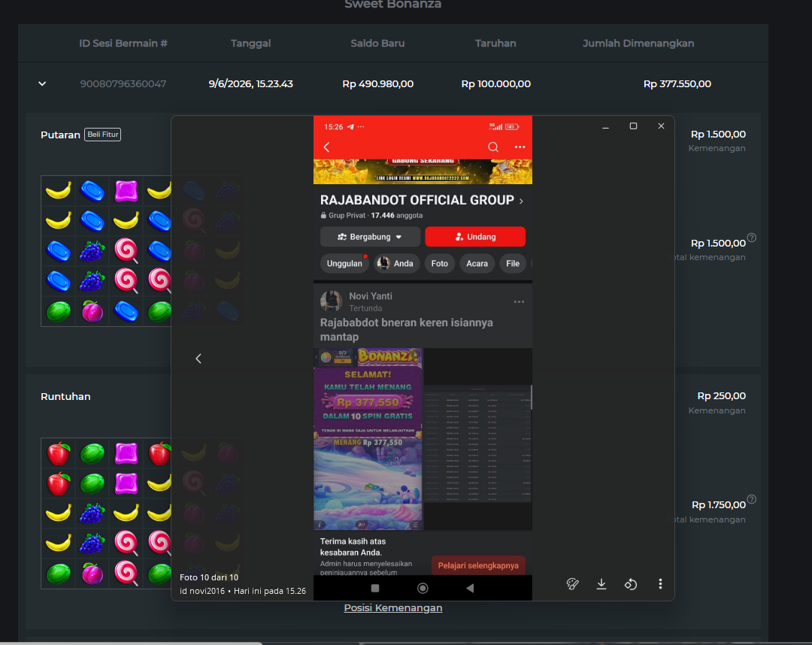Click Rp 377.550,00 amount won

tap(677, 84)
